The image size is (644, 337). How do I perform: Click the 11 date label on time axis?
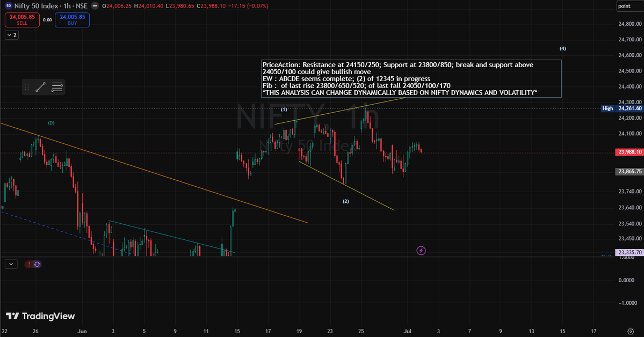206,331
